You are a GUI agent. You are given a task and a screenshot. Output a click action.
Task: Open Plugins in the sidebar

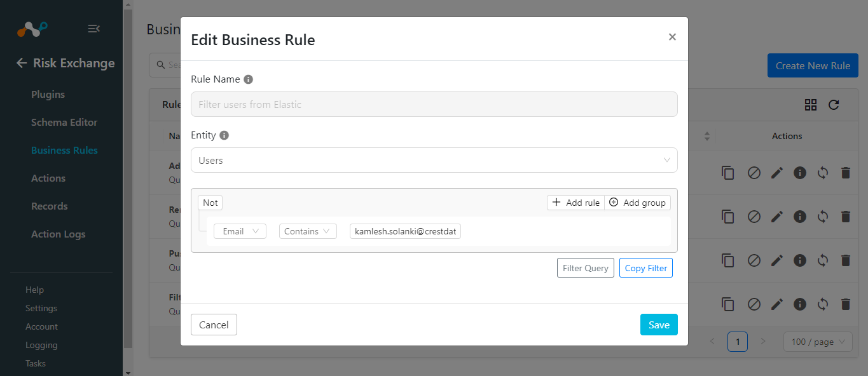[x=48, y=94]
